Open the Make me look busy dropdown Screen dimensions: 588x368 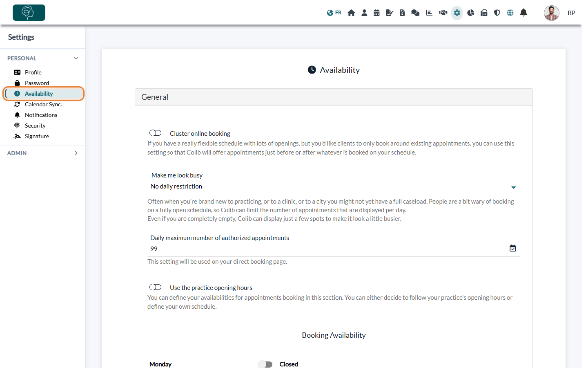point(334,186)
